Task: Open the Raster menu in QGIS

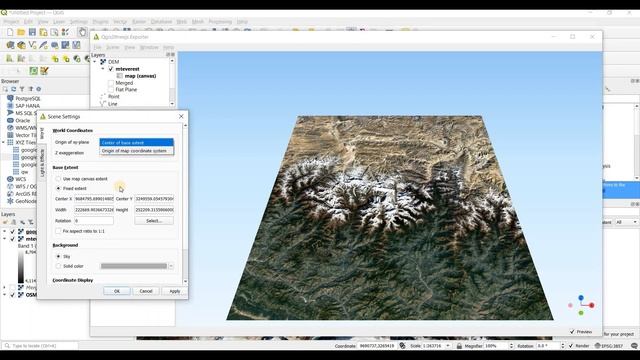Action: [139, 22]
